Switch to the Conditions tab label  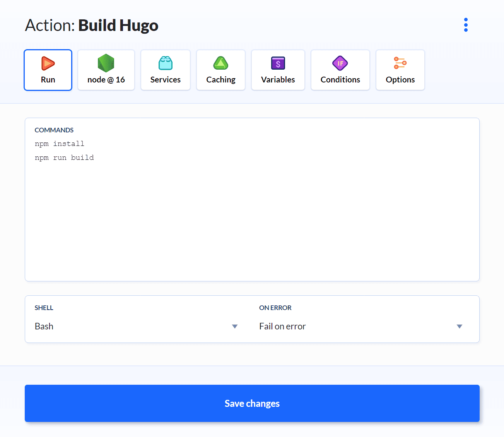click(340, 80)
